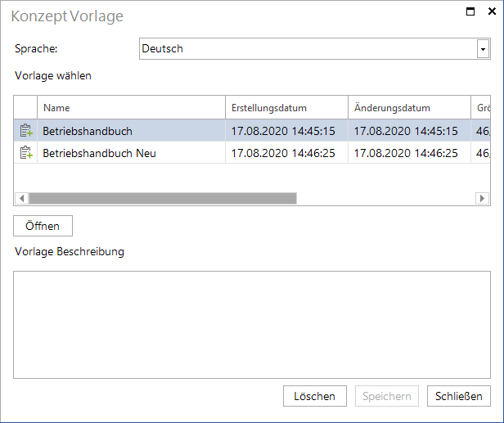Screen dimensions: 504x423
Task: Click the Deutsch language combo box
Action: pos(315,49)
